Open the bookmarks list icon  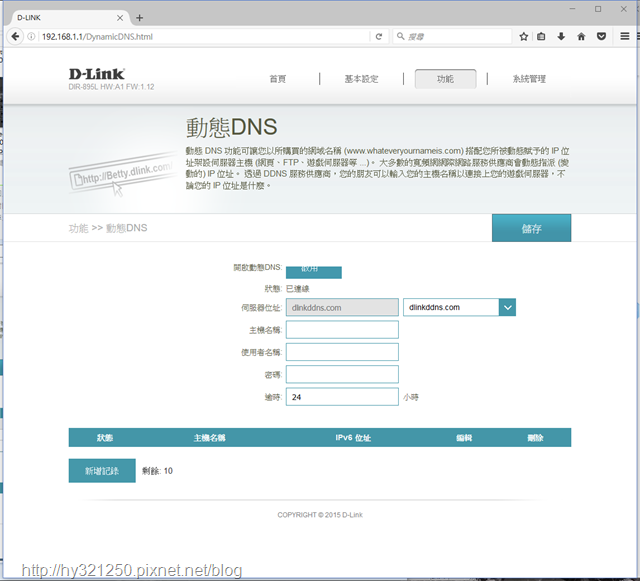(x=541, y=36)
